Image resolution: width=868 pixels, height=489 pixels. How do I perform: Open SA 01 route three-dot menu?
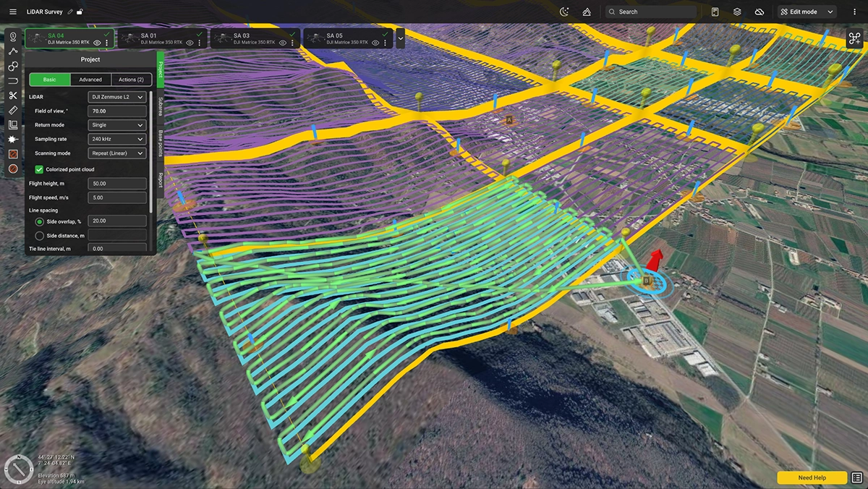200,43
